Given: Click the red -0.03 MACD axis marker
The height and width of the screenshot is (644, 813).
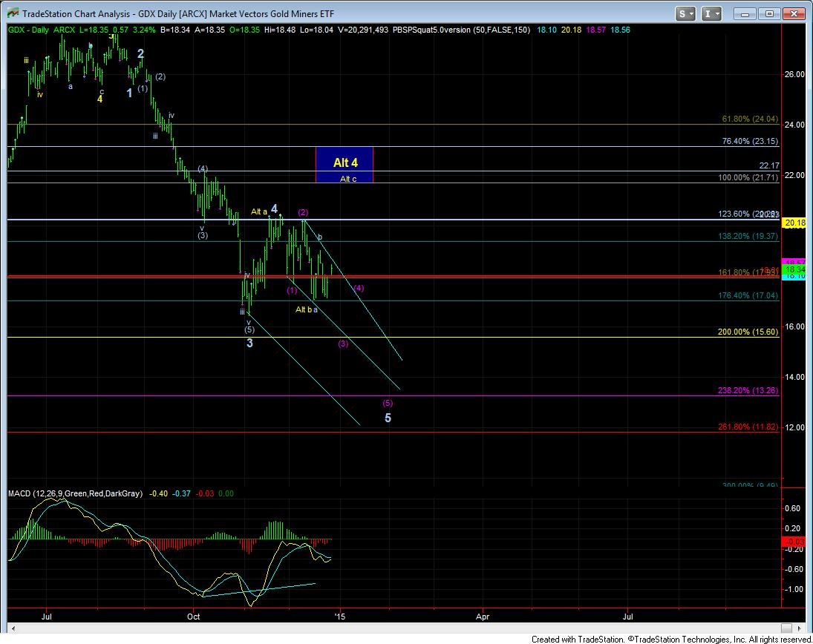Looking at the screenshot, I should click(x=794, y=542).
